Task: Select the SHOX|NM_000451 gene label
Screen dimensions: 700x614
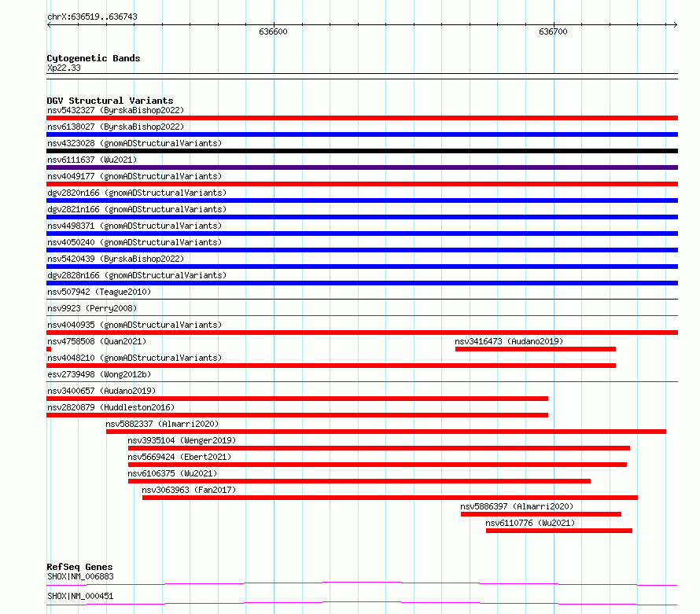Action: (x=80, y=596)
